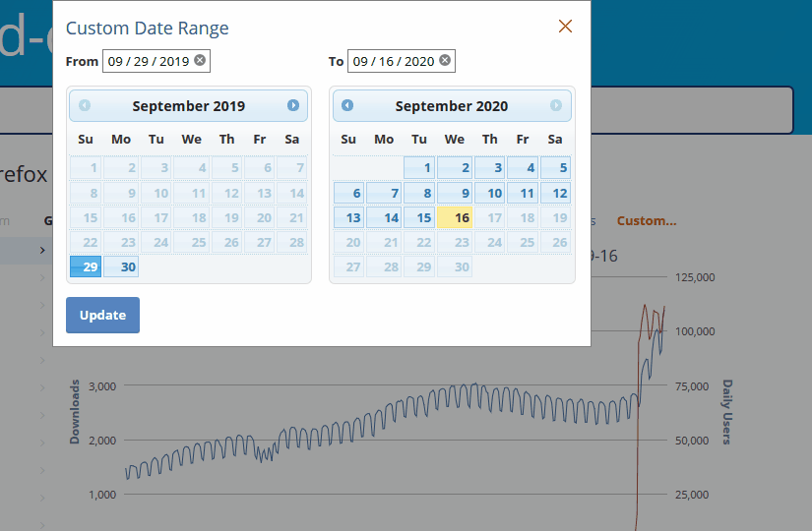
Task: Click the From date input field
Action: click(156, 61)
